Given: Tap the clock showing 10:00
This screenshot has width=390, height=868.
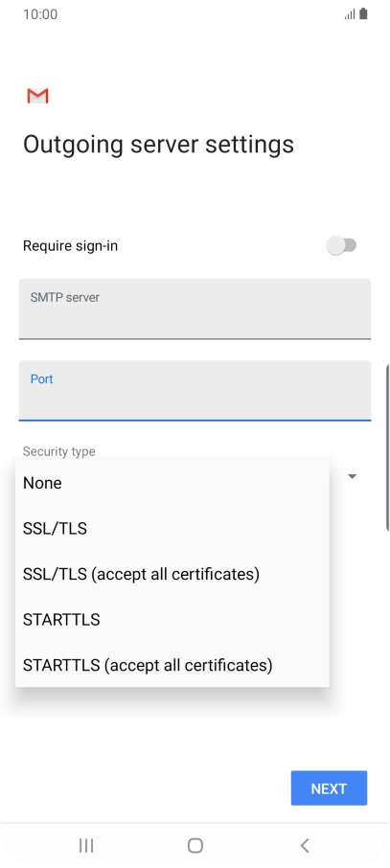Looking at the screenshot, I should pyautogui.click(x=40, y=14).
